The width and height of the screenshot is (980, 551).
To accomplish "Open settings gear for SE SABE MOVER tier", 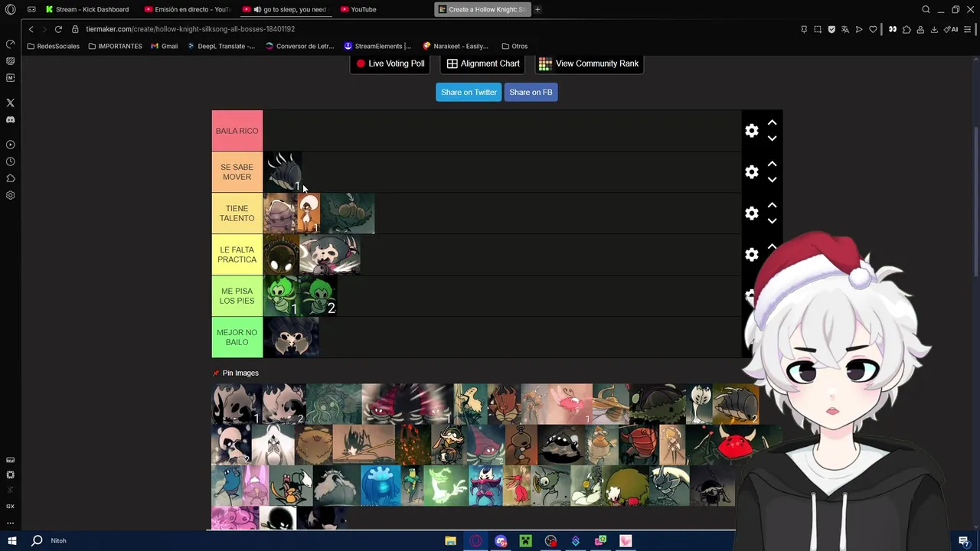I will click(x=752, y=172).
